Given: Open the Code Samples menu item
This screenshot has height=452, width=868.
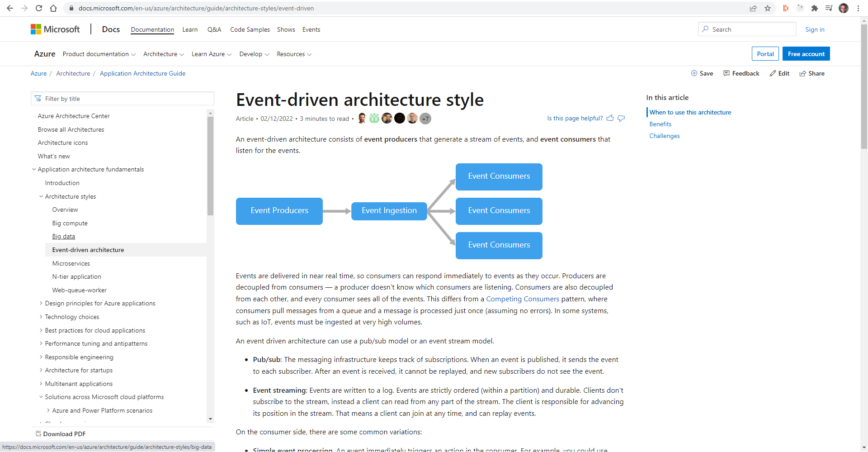Looking at the screenshot, I should (x=250, y=29).
